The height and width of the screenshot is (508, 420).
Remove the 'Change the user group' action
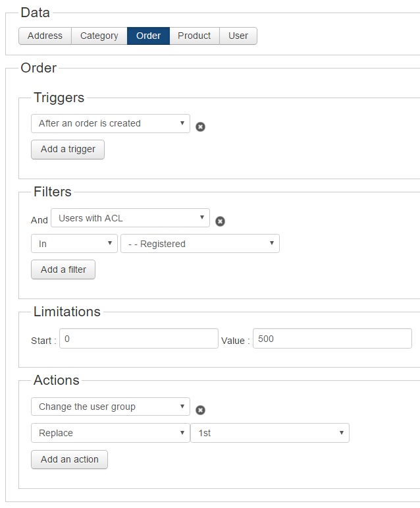click(x=200, y=410)
